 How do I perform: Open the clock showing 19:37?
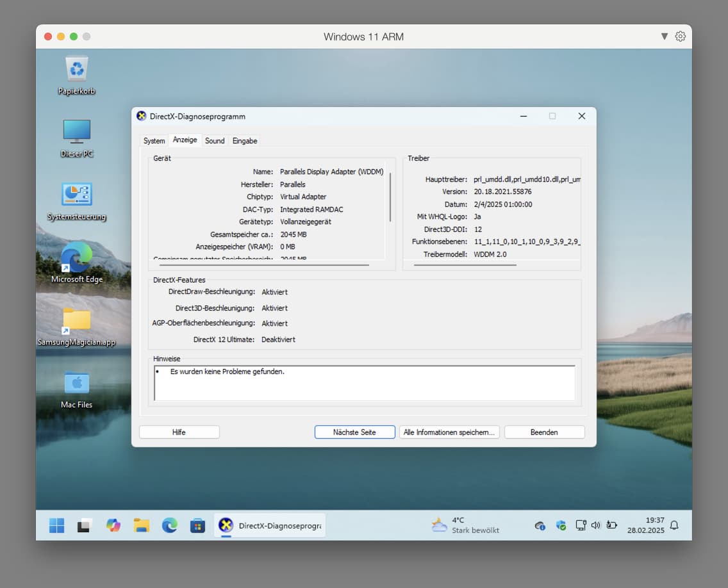click(646, 525)
